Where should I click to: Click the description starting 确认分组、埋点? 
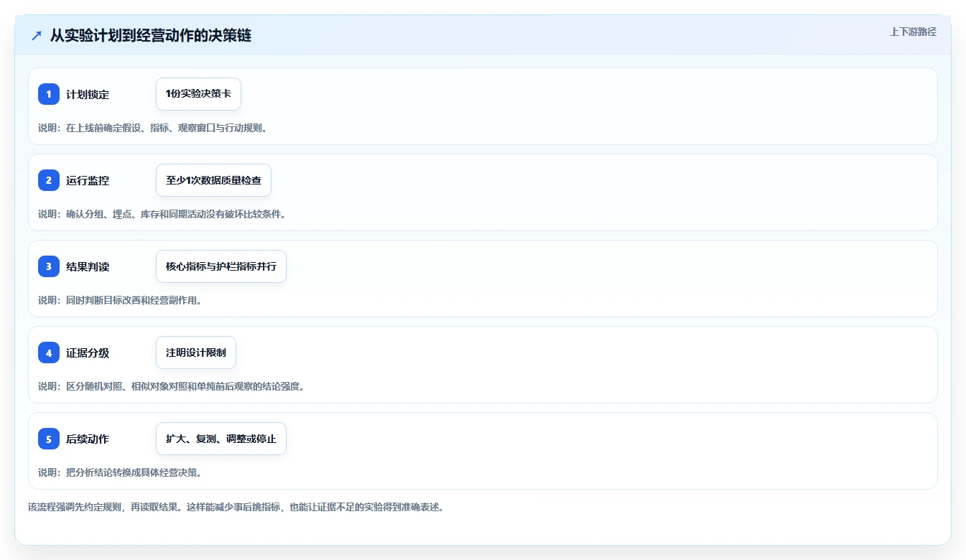tap(162, 214)
